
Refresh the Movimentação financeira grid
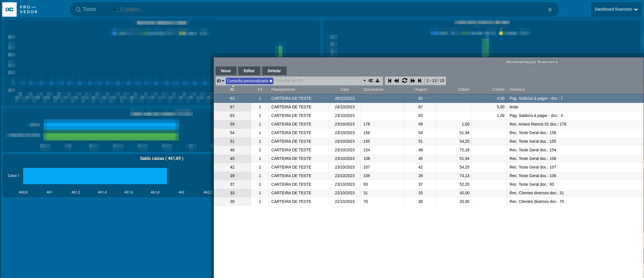coord(405,81)
